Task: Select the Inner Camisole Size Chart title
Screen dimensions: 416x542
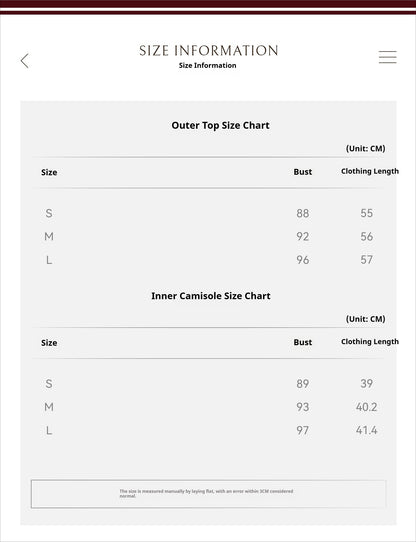Action: (211, 296)
